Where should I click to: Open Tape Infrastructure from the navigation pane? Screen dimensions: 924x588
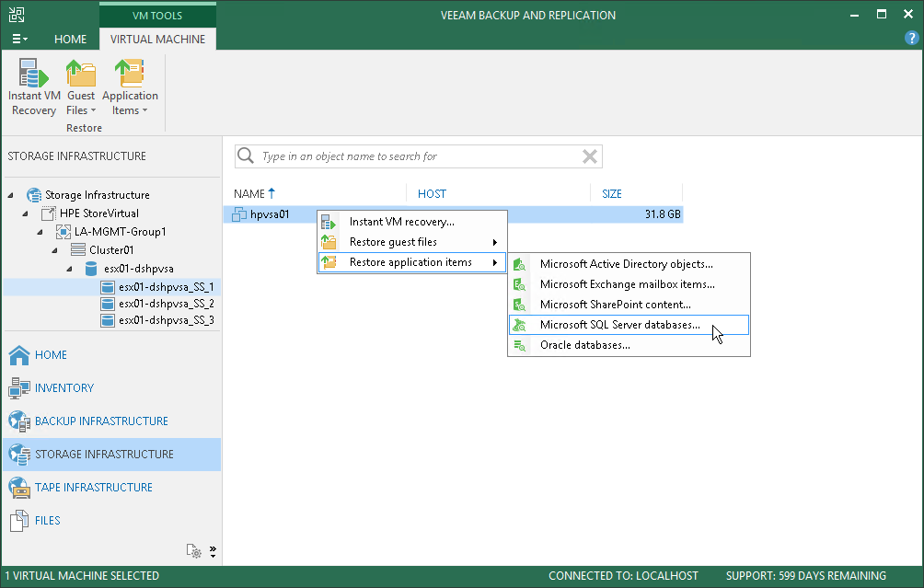93,487
